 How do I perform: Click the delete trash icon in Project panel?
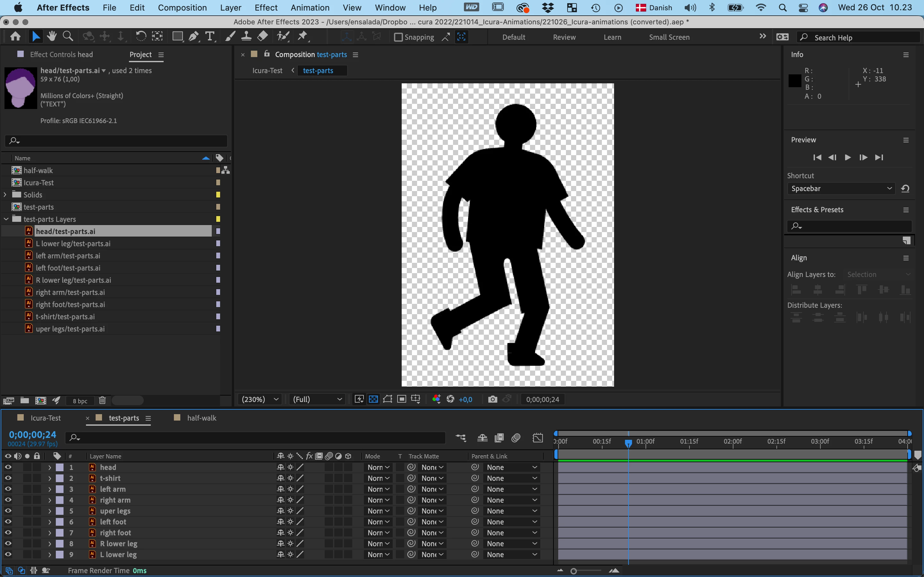click(x=102, y=400)
